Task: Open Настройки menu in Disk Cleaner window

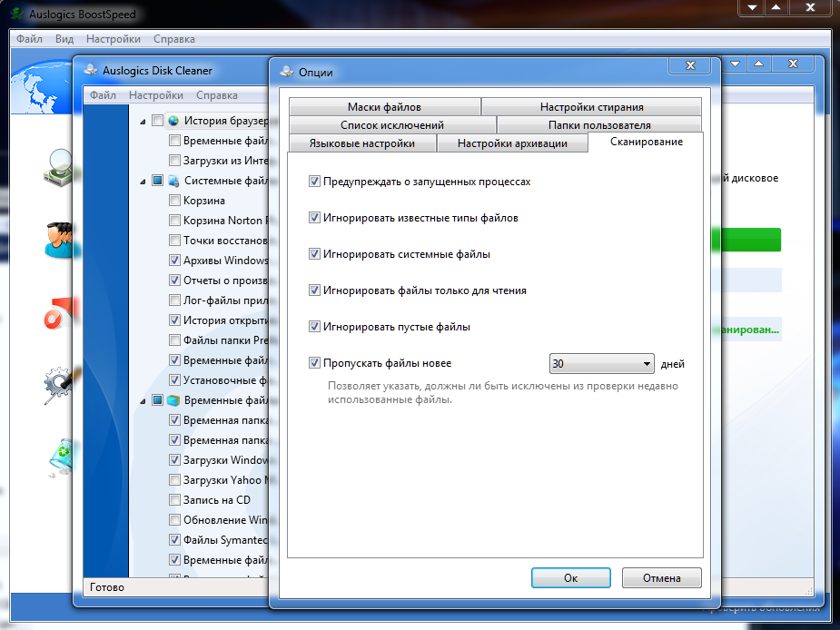Action: [156, 95]
